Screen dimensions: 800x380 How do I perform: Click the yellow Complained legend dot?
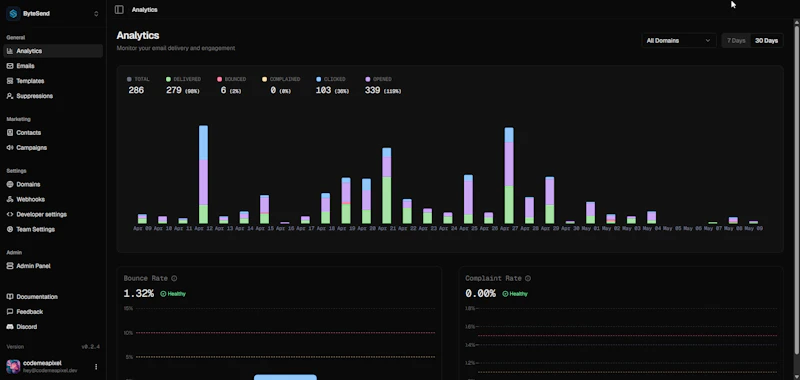(x=264, y=80)
